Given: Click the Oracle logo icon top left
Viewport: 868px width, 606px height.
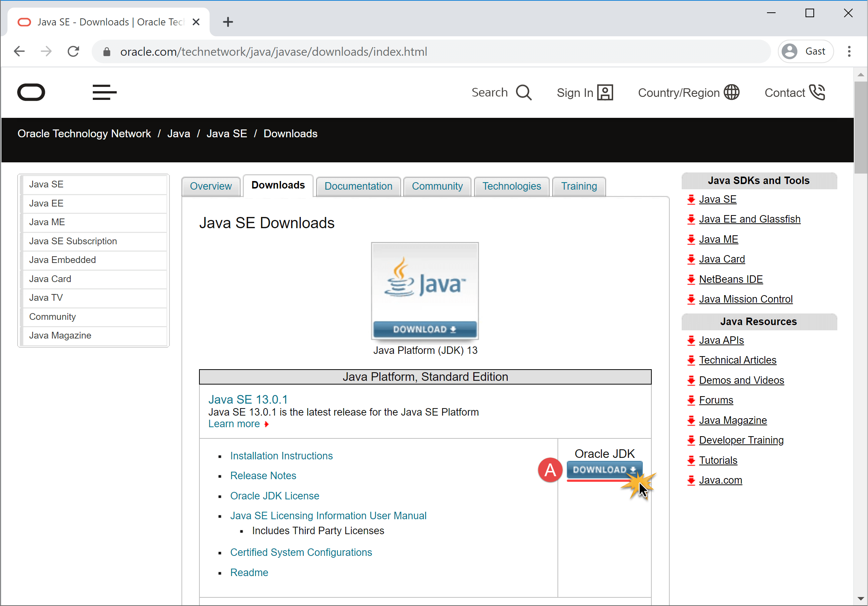Looking at the screenshot, I should click(31, 92).
